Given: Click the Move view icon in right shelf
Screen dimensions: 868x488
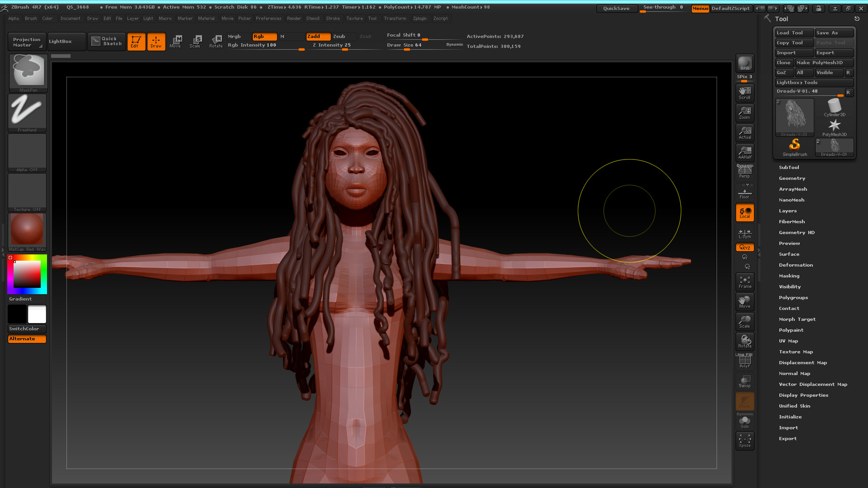Looking at the screenshot, I should 745,302.
